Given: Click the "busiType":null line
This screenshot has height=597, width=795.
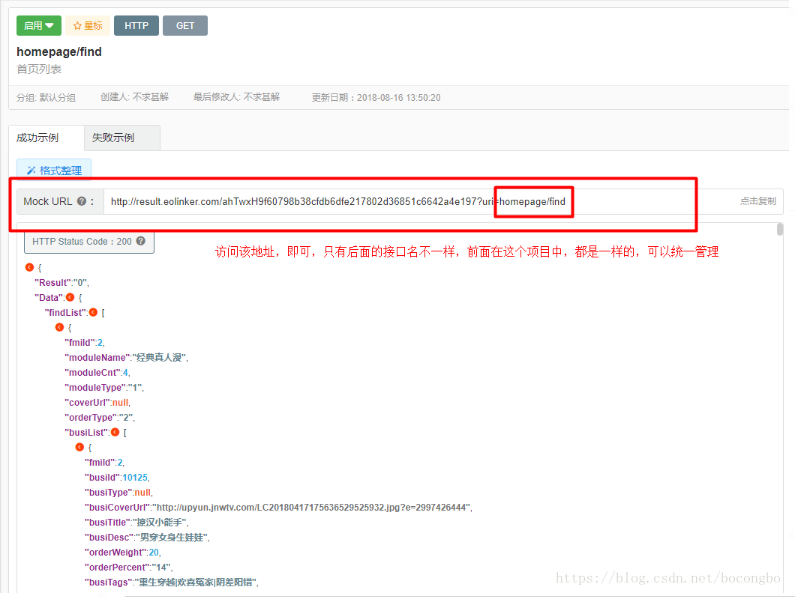Looking at the screenshot, I should point(119,492).
